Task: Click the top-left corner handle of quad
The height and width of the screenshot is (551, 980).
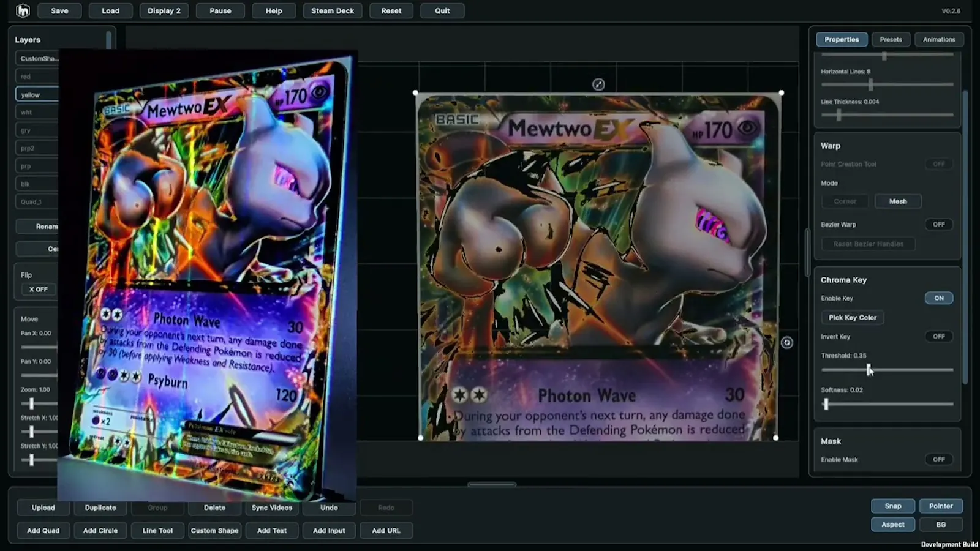Action: coord(416,93)
